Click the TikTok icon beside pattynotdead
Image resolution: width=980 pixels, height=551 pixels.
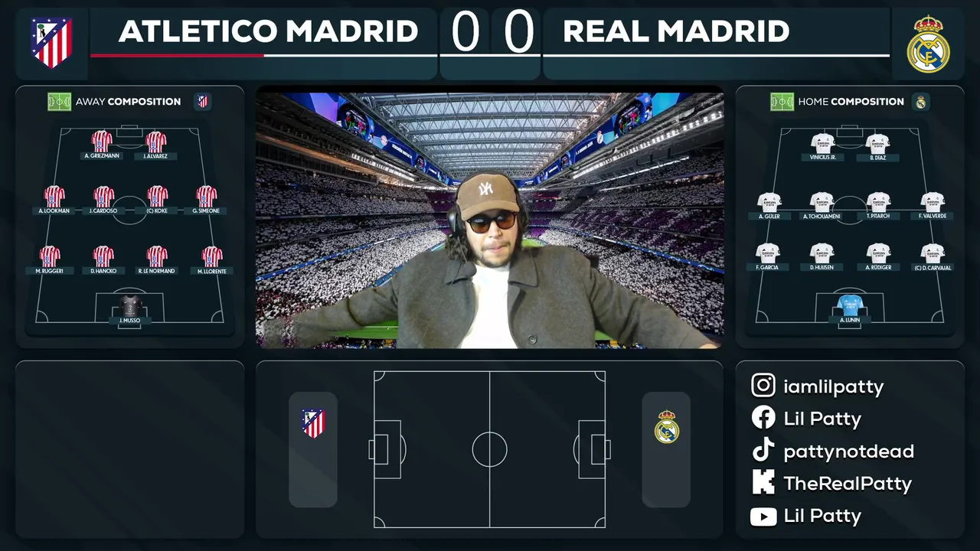coord(763,451)
